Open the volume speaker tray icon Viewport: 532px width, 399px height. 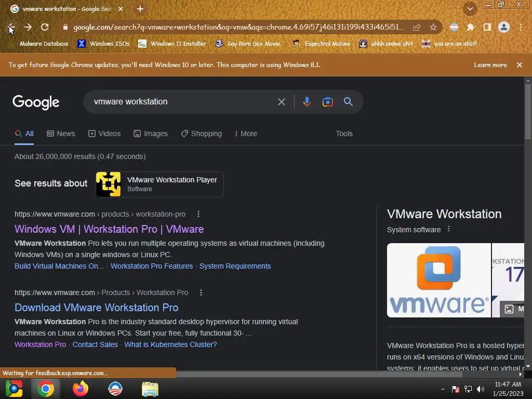[481, 389]
